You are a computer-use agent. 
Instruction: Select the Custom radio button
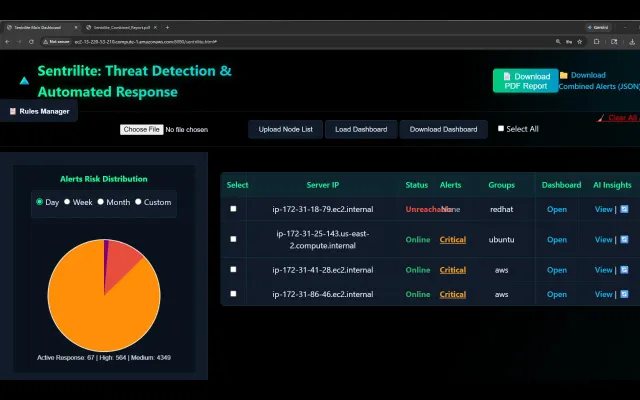point(138,202)
